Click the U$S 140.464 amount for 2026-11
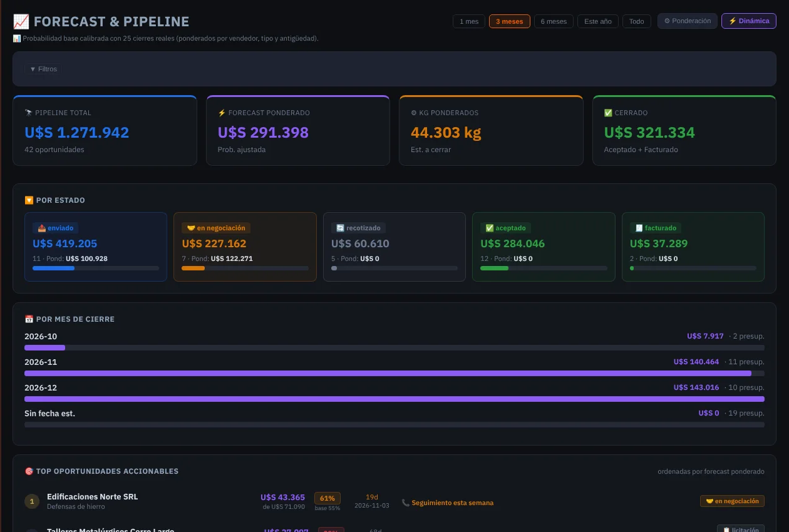 click(696, 362)
